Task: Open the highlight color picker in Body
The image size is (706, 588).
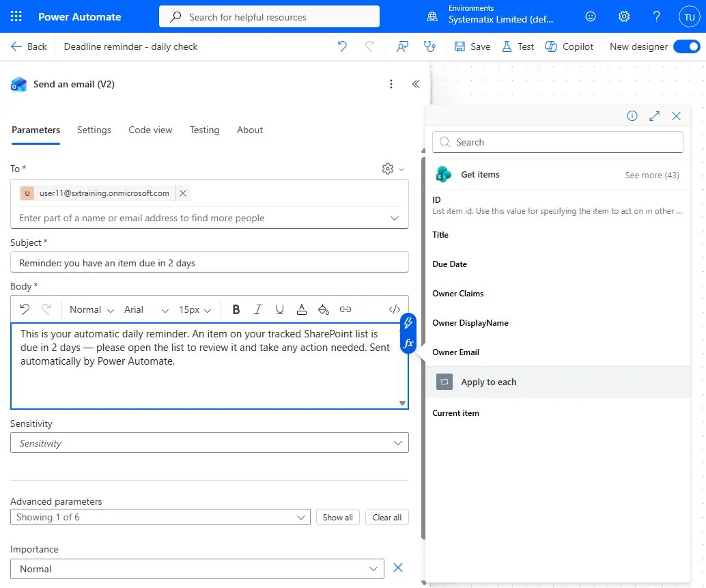Action: pyautogui.click(x=323, y=309)
